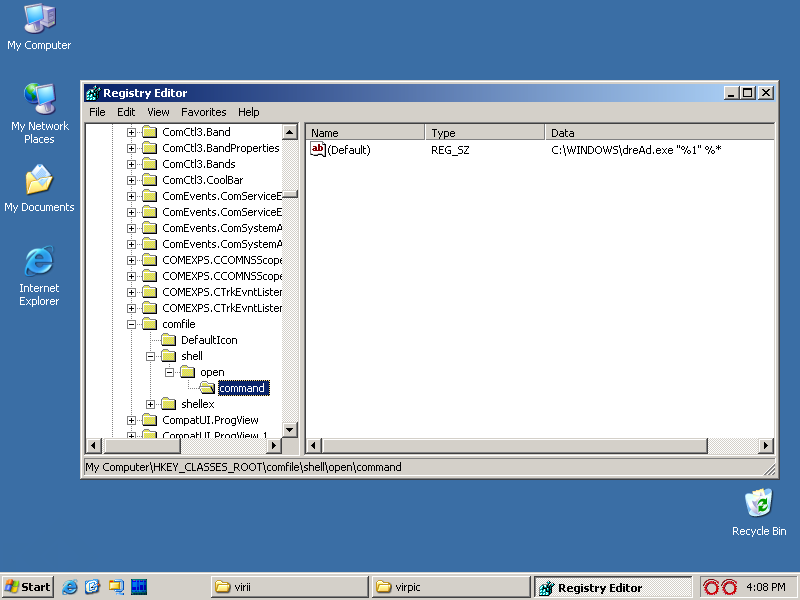Viewport: 800px width, 600px height.
Task: Click the status bar registry path
Action: pos(243,467)
